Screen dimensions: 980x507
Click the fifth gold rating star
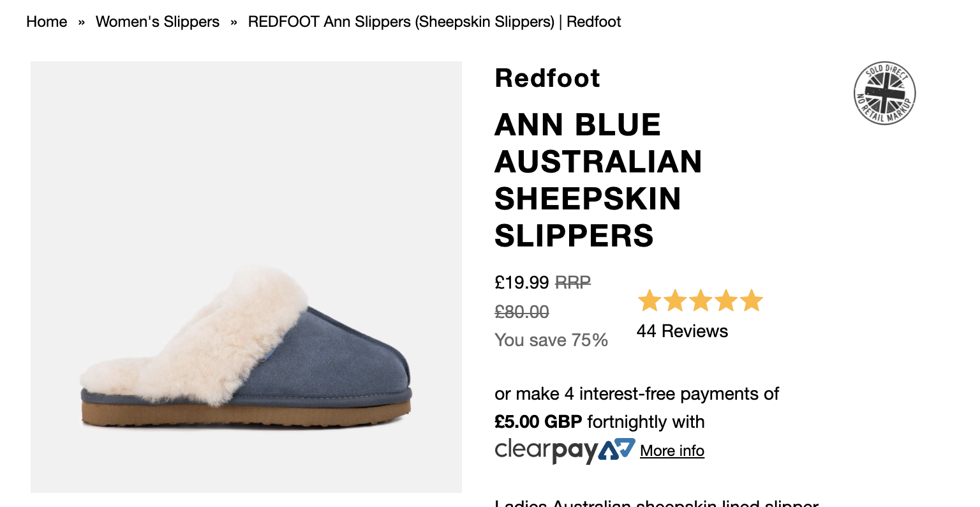click(x=752, y=300)
